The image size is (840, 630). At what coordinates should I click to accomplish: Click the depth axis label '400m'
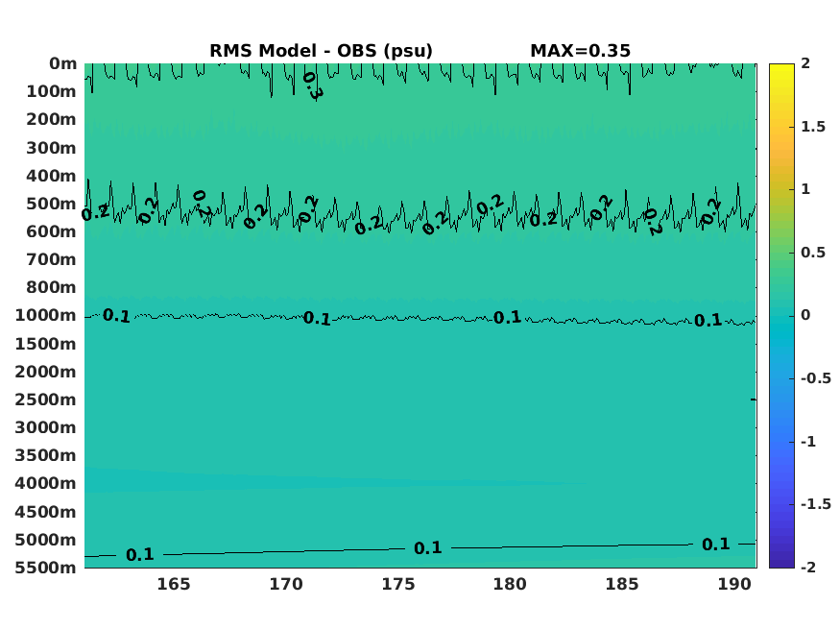coord(52,176)
